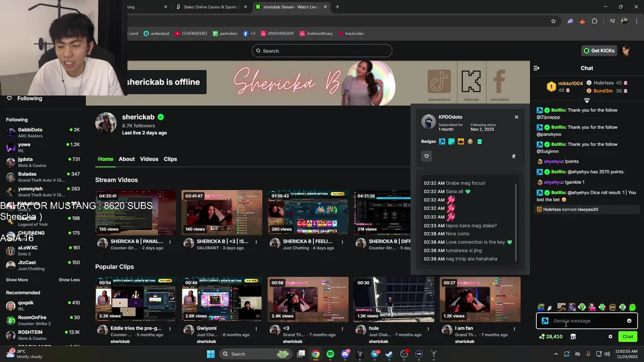Image resolution: width=644 pixels, height=362 pixels.
Task: Click the Send a message input field
Action: [x=587, y=321]
